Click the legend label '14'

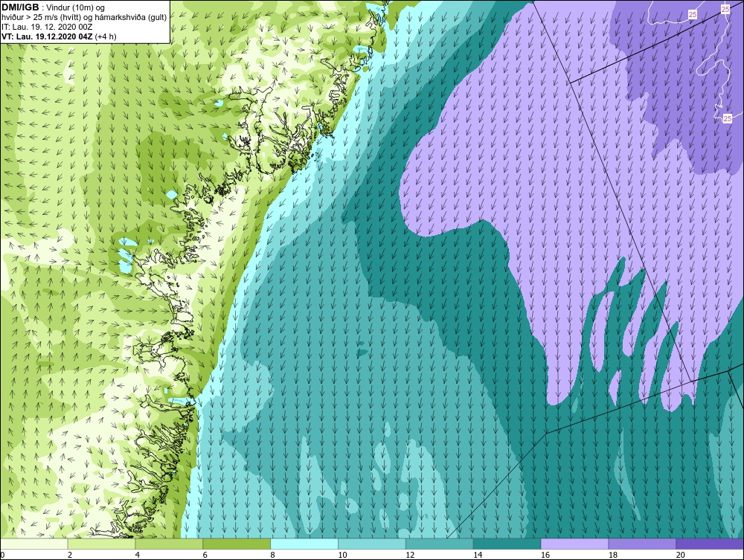pyautogui.click(x=478, y=555)
